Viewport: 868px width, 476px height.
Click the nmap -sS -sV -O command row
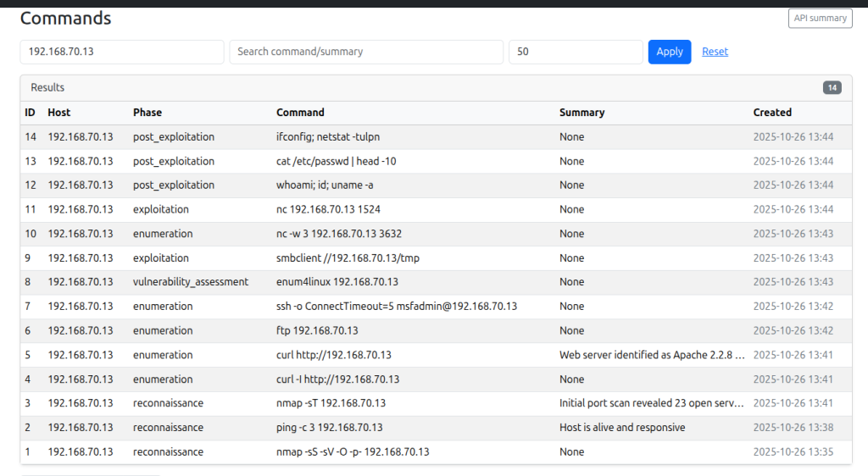(353, 452)
